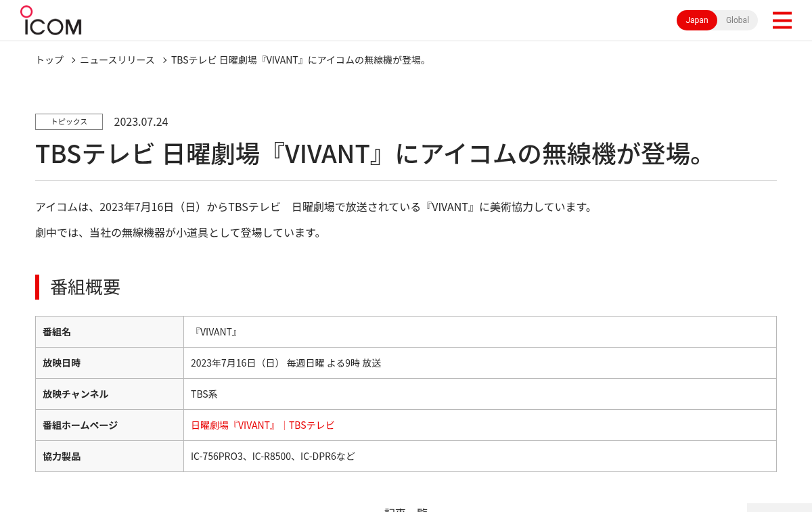Click the chevron before the article breadcrumb
Viewport: 812px width, 512px height.
point(164,60)
